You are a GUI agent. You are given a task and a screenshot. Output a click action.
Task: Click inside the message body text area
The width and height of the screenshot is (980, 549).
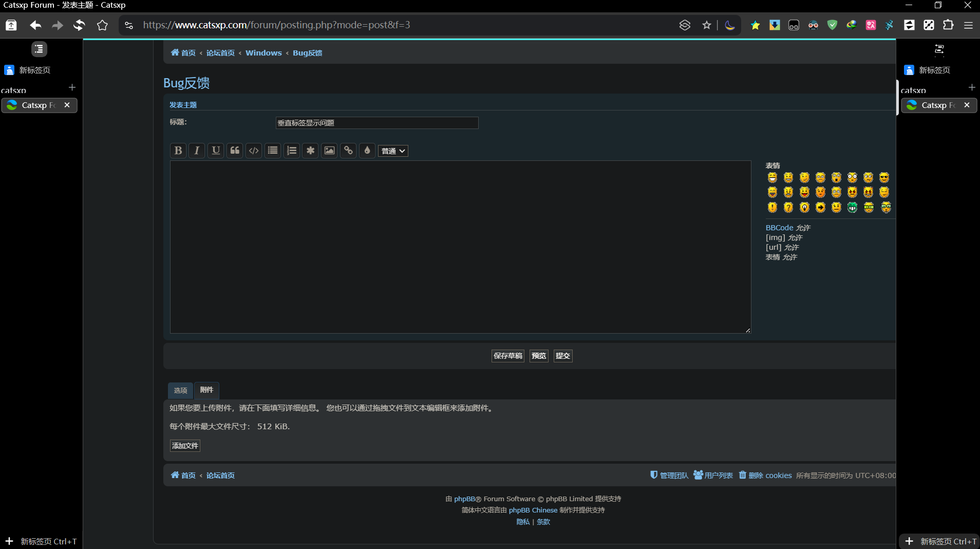(x=461, y=247)
